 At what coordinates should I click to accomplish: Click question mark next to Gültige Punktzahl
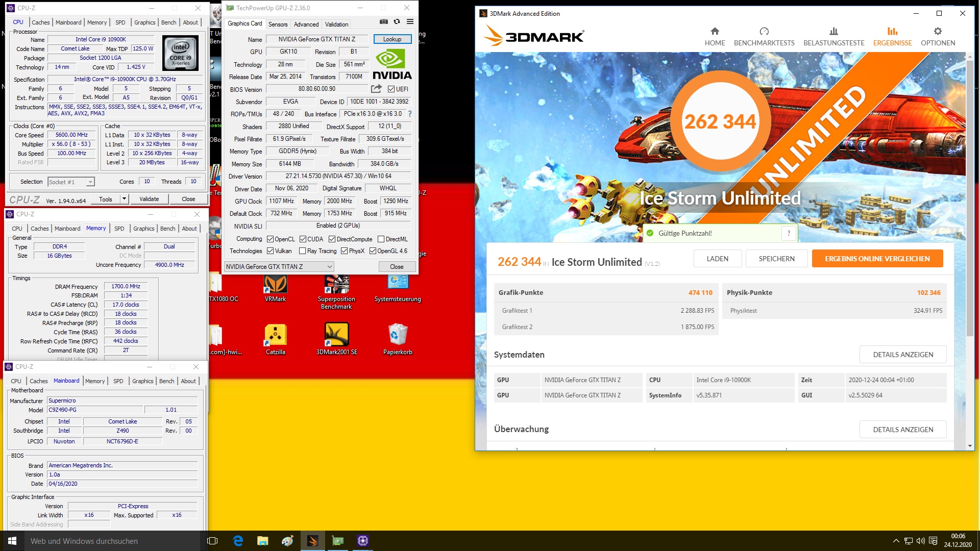789,233
